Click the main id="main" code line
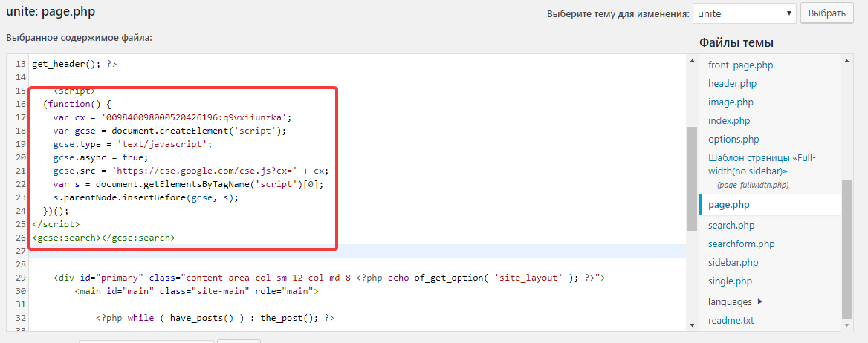868x343 pixels. coord(196,291)
